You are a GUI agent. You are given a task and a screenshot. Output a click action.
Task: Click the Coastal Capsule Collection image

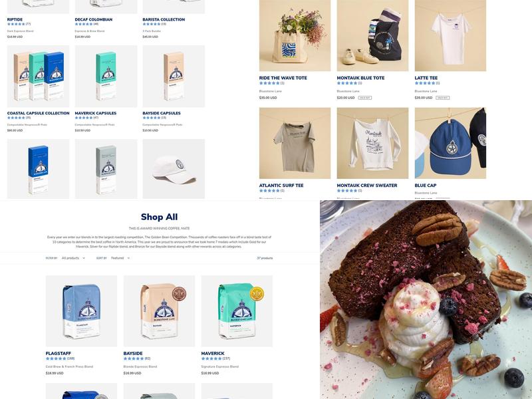(x=39, y=76)
